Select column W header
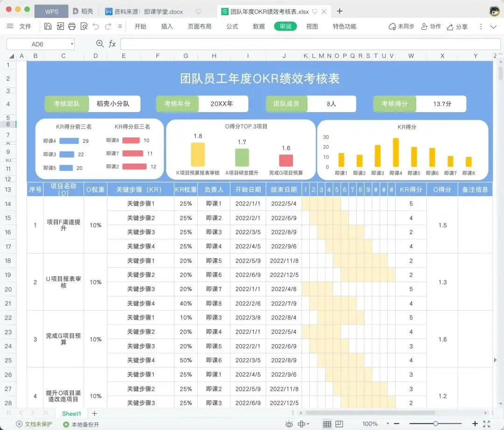Image resolution: width=504 pixels, height=430 pixels. 411,56
